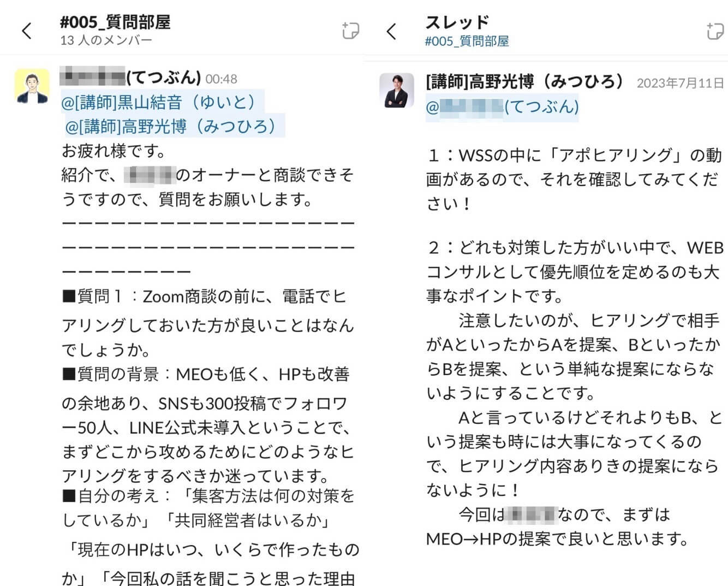Screen dimensions: 728x586
Task: Tap the 2023年7月11日 thread timestamp
Action: click(x=680, y=83)
